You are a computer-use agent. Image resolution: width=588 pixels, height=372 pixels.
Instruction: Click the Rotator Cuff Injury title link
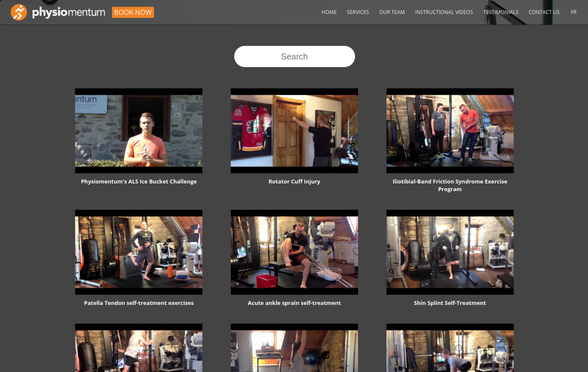click(x=294, y=181)
